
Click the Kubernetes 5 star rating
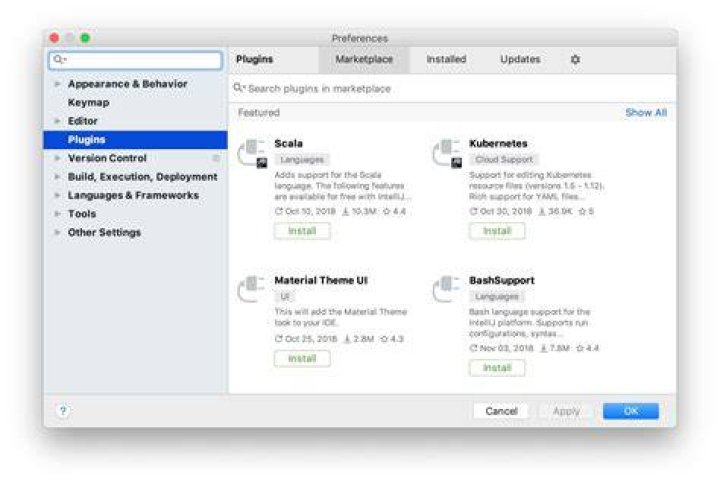coord(586,211)
